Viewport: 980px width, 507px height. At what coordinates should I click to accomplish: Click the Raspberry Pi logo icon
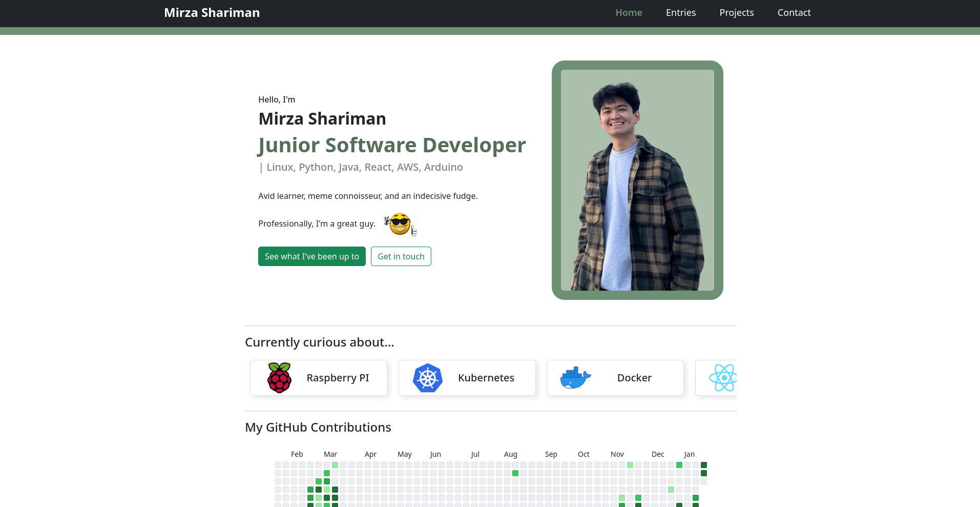pyautogui.click(x=279, y=378)
